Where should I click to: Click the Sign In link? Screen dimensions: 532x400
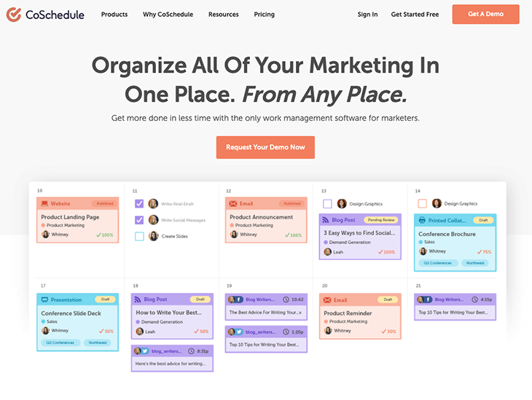pos(367,15)
